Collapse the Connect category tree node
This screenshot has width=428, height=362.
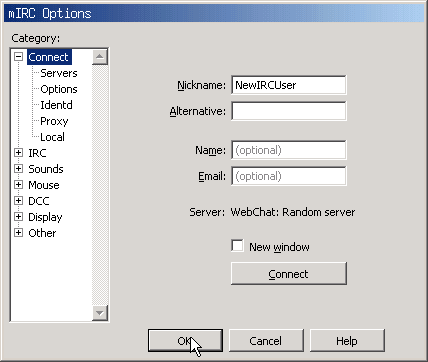coord(19,57)
